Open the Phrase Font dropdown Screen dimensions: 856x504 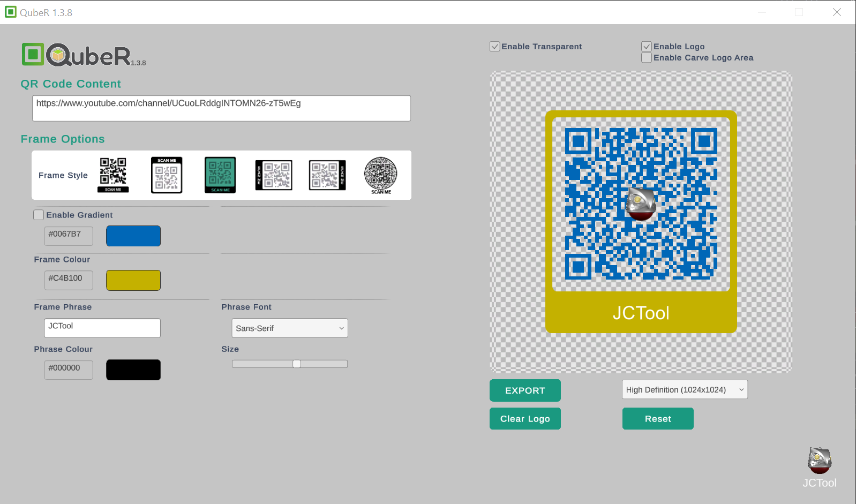pyautogui.click(x=290, y=328)
